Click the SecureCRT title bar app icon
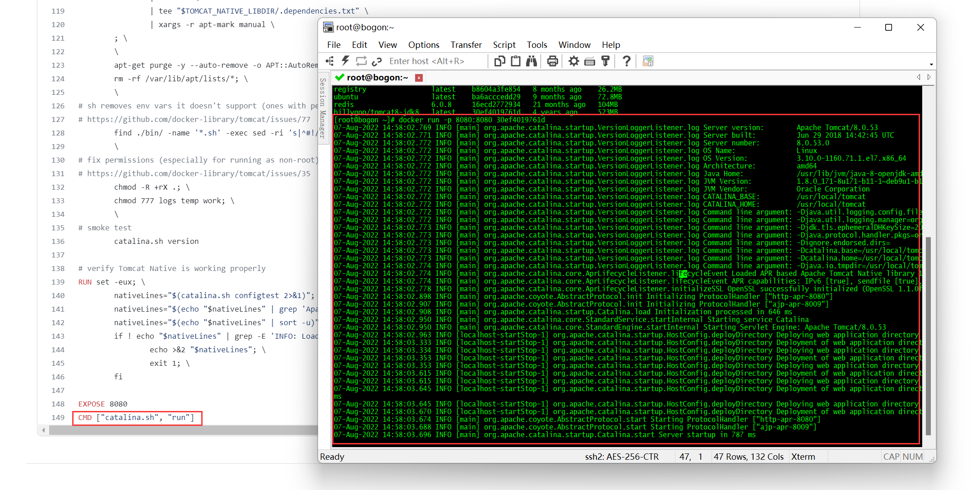Viewport: 980px width, 490px height. coord(328,27)
